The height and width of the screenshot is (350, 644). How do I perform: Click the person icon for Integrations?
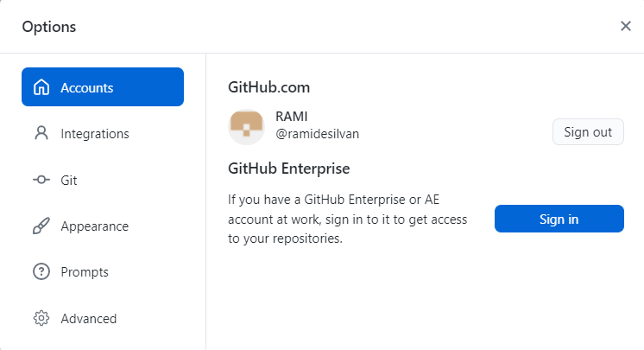point(41,134)
